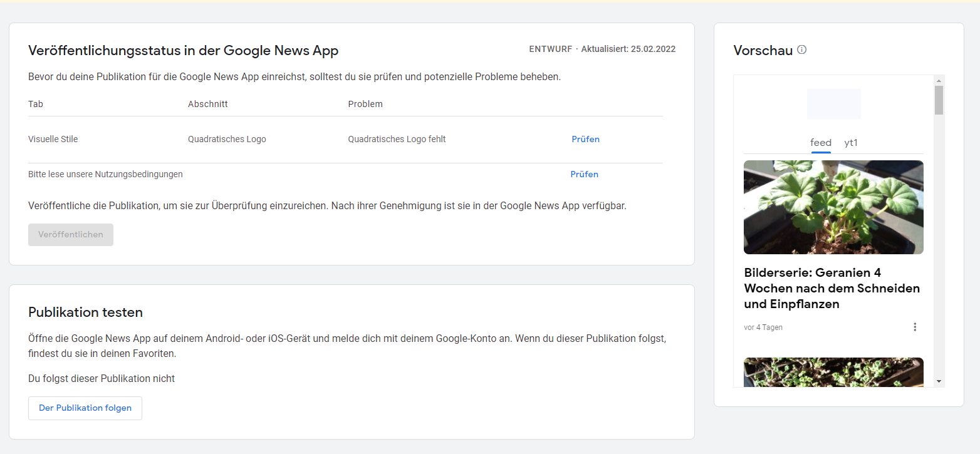Open the three-dot menu of Geranien article

click(915, 327)
